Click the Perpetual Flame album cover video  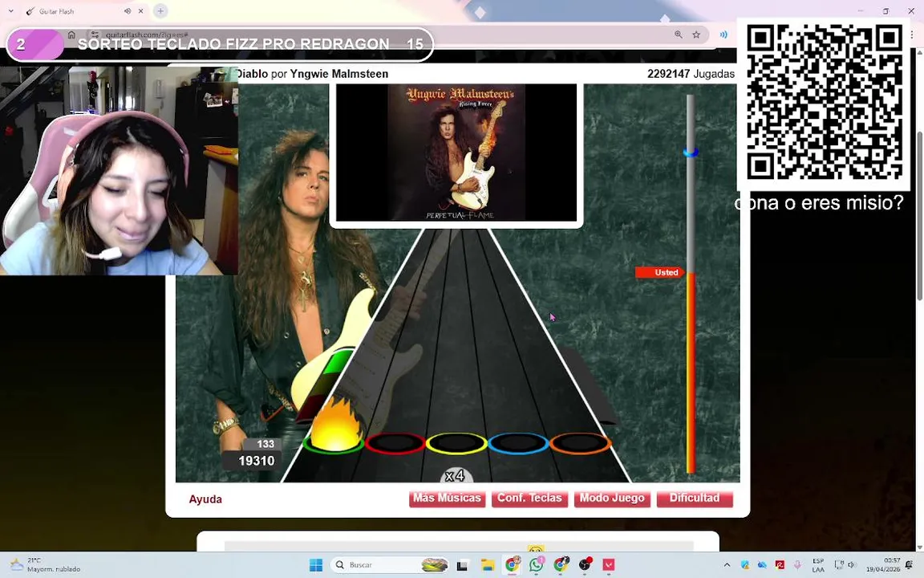coord(456,153)
